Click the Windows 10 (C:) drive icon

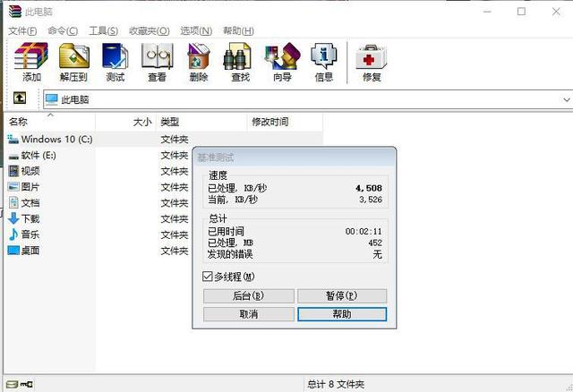13,140
